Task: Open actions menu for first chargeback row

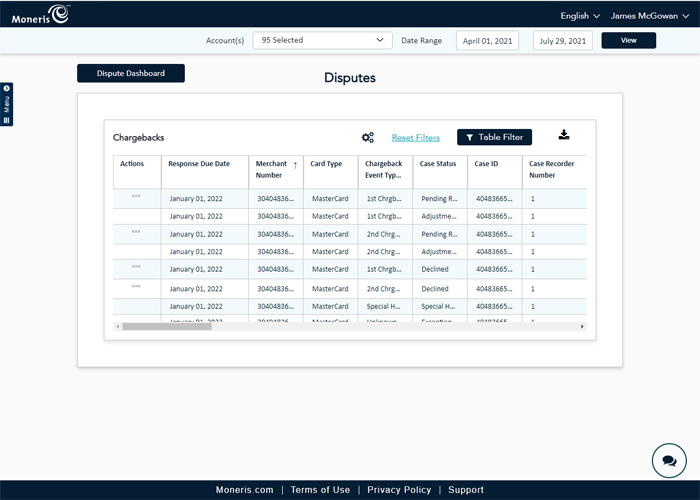Action: pos(136,197)
